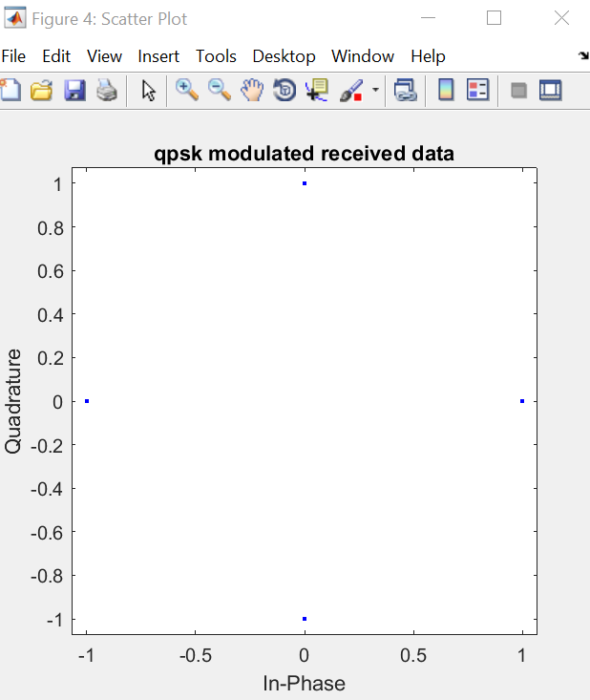Select the Edit Plot arrow tool
590x700 pixels.
148,91
